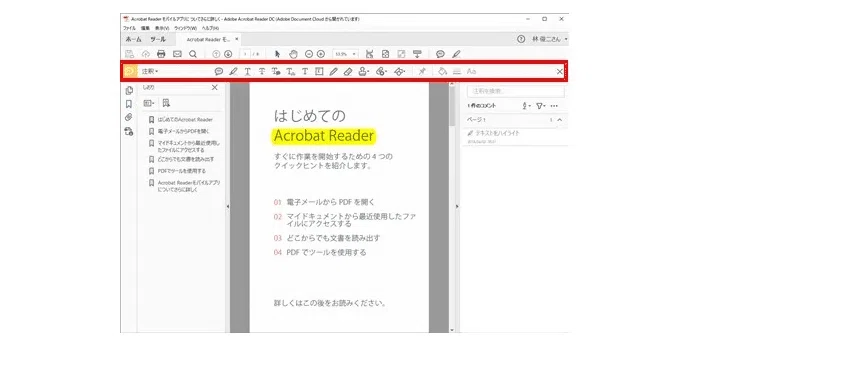The width and height of the screenshot is (857, 384).
Task: Click the comment search field
Action: coord(516,91)
